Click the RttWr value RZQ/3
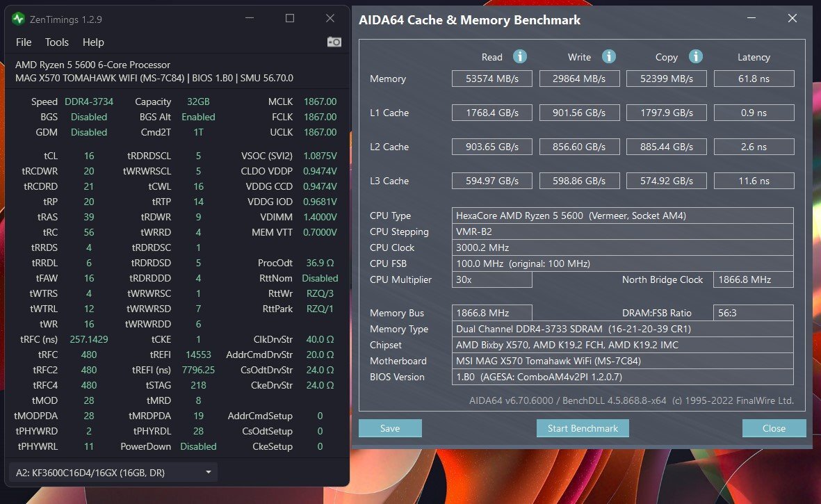Screen dimensions: 821x504 pyautogui.click(x=320, y=293)
